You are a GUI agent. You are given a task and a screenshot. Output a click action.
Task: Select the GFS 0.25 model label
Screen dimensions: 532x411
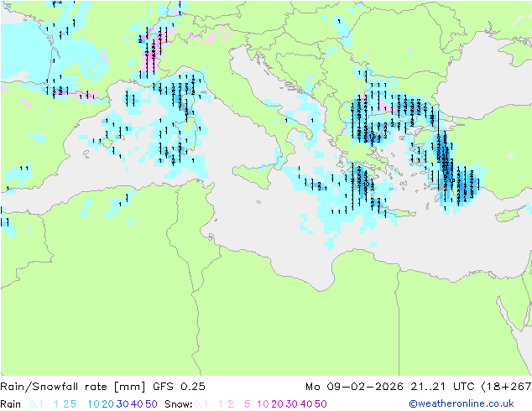[179, 387]
